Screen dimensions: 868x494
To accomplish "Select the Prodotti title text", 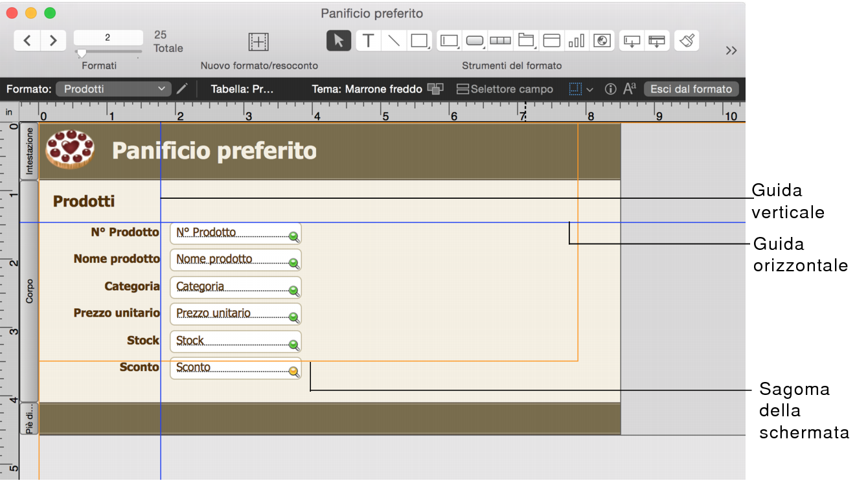I will tap(84, 201).
